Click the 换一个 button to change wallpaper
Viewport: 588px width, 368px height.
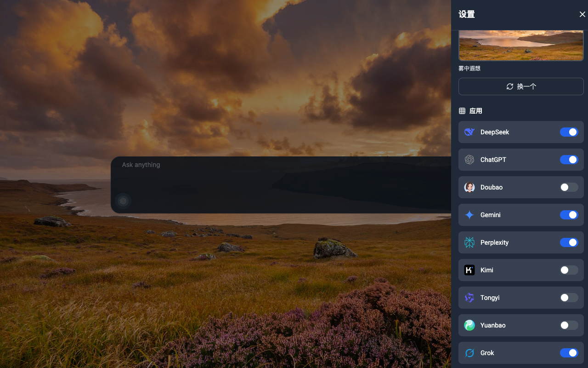521,86
